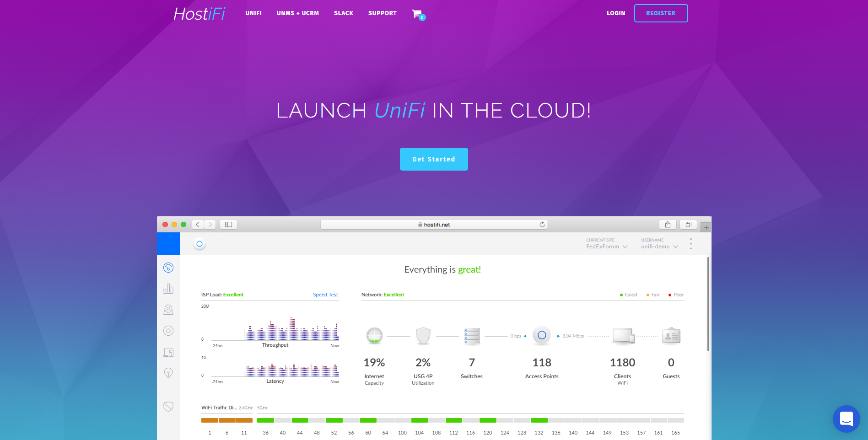Viewport: 868px width, 440px height.
Task: Click the Good legend entry
Action: (x=629, y=295)
